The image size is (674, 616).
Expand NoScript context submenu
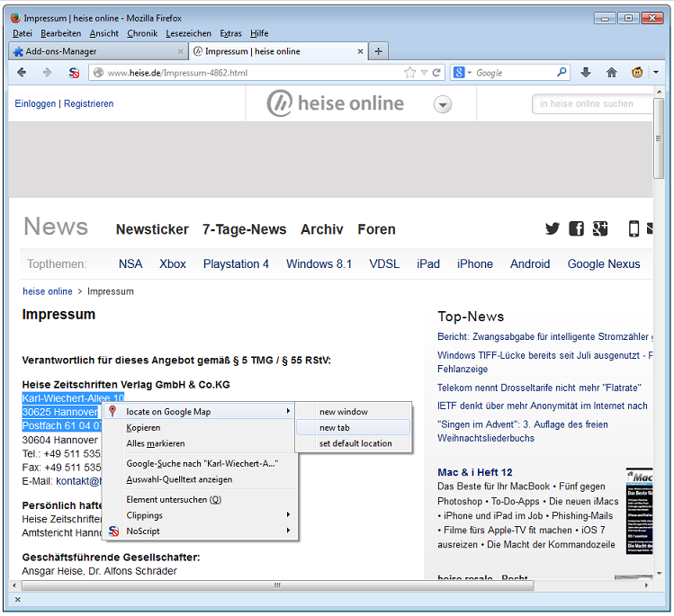click(x=200, y=531)
